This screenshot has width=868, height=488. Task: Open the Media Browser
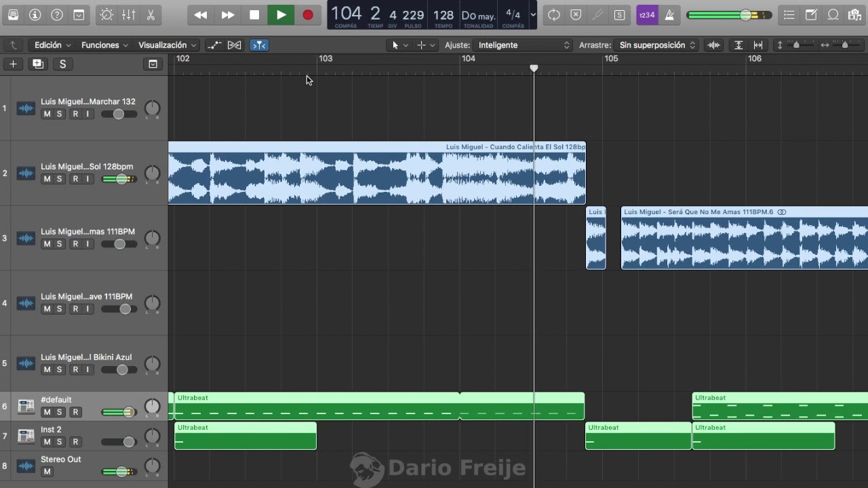click(854, 15)
